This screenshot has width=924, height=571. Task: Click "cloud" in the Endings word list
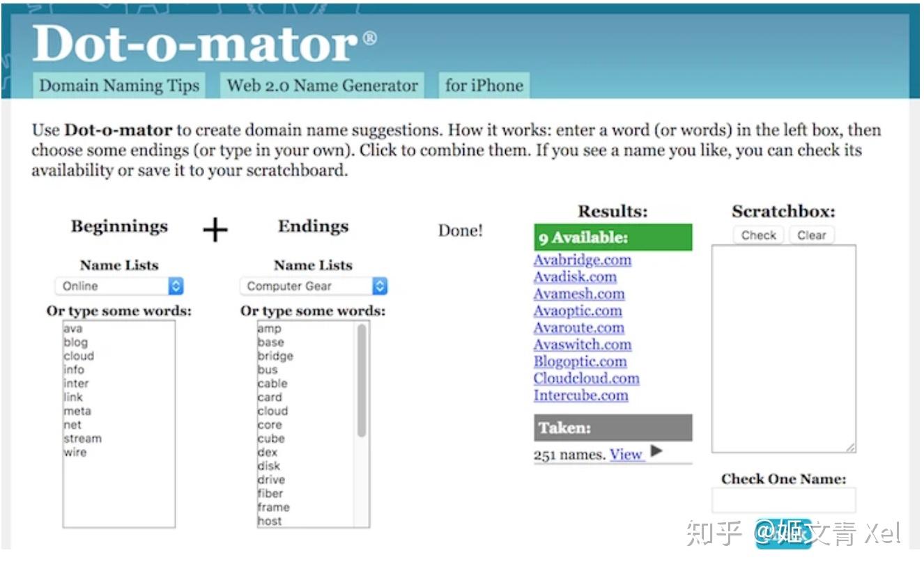272,412
